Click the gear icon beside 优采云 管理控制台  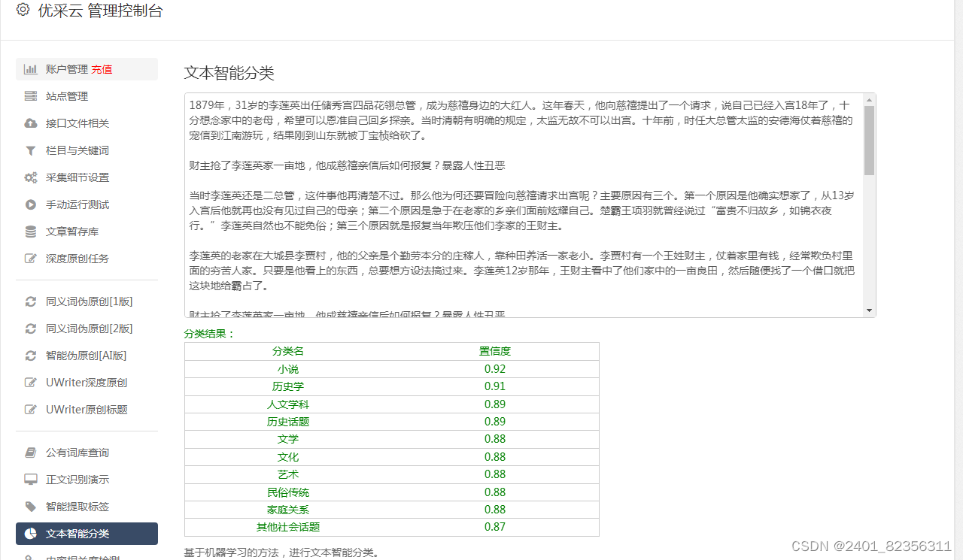click(x=23, y=10)
